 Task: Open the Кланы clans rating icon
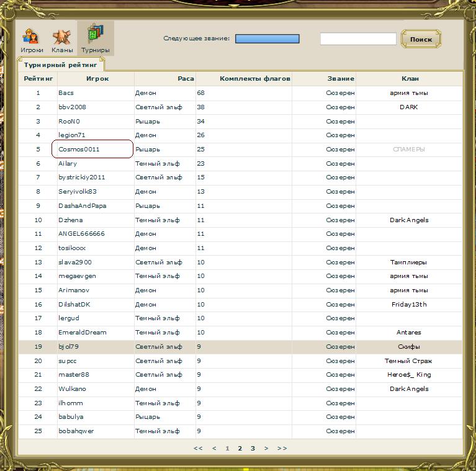[62, 38]
